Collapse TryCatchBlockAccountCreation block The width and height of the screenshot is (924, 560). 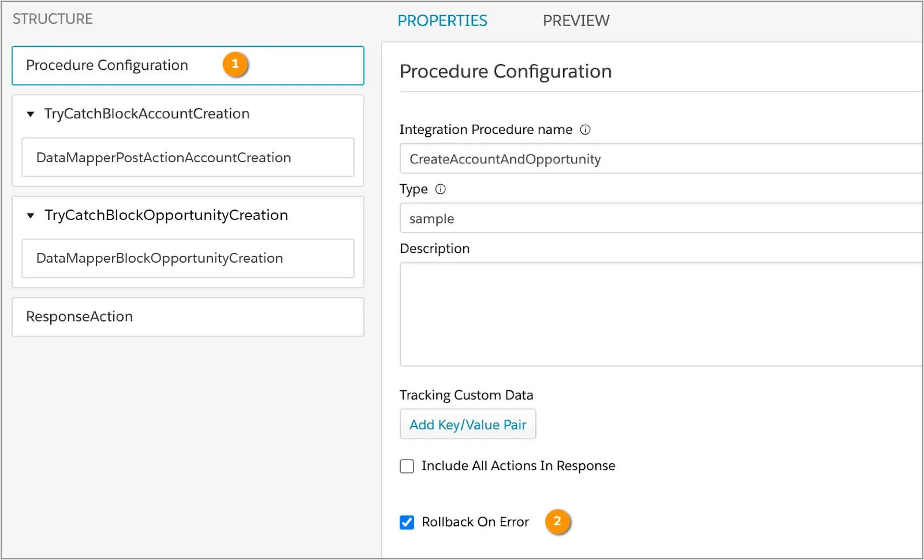coord(31,114)
